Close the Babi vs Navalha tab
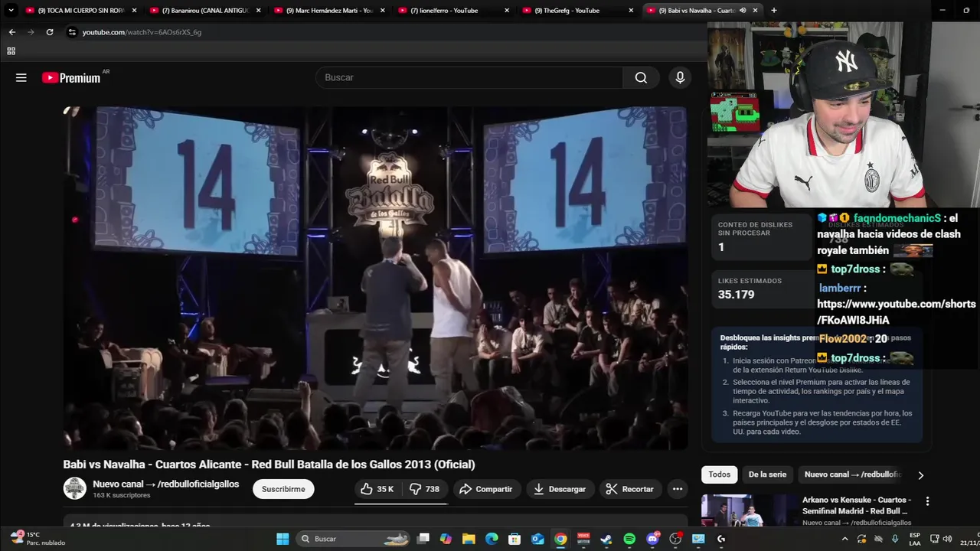Viewport: 980px width, 551px height. pos(755,11)
